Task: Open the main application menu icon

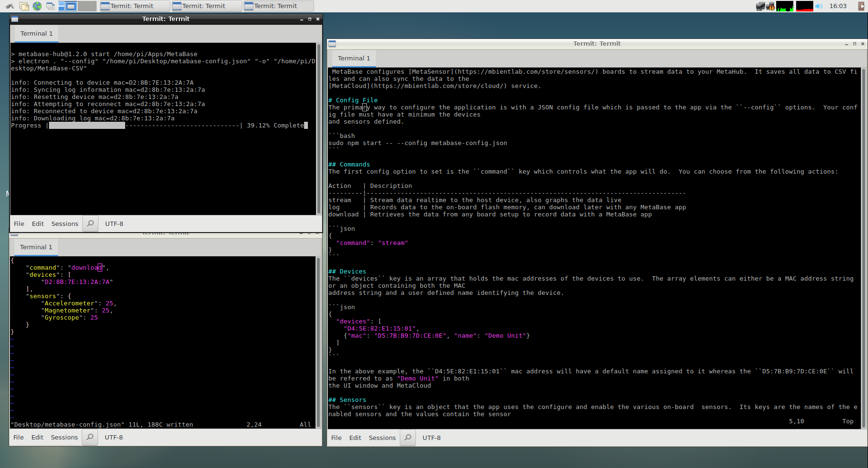Action: coord(10,6)
